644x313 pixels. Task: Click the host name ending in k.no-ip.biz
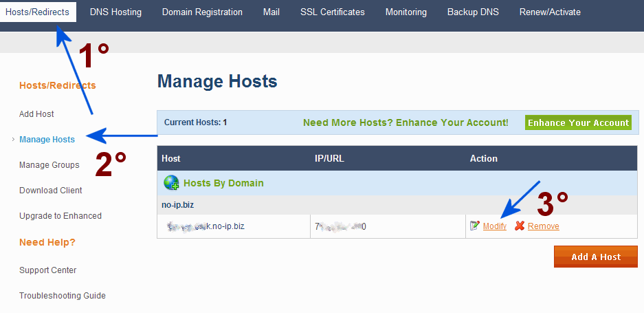point(206,226)
